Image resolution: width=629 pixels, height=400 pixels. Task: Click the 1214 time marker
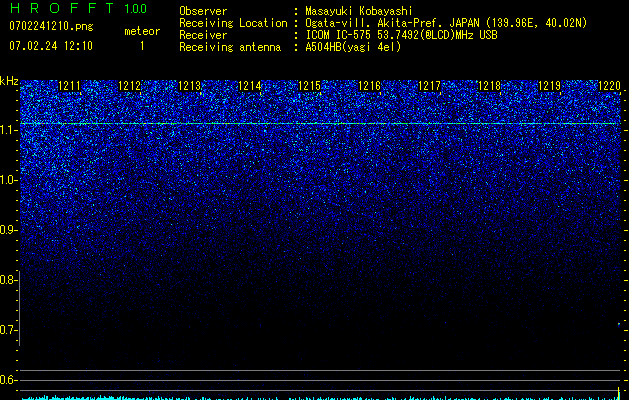(250, 85)
